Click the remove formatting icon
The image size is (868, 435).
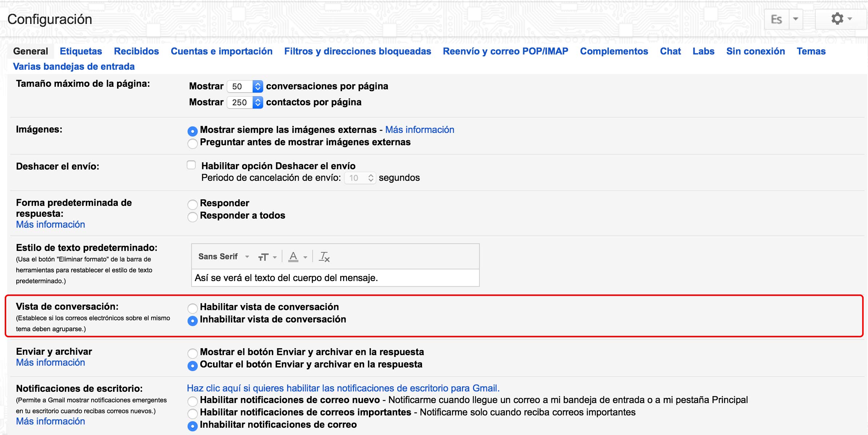coord(324,257)
